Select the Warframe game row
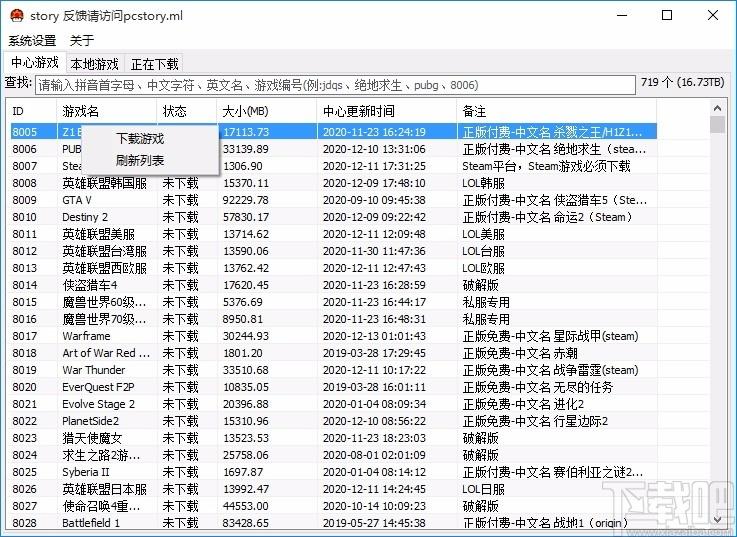Image resolution: width=737 pixels, height=537 pixels. pos(333,336)
